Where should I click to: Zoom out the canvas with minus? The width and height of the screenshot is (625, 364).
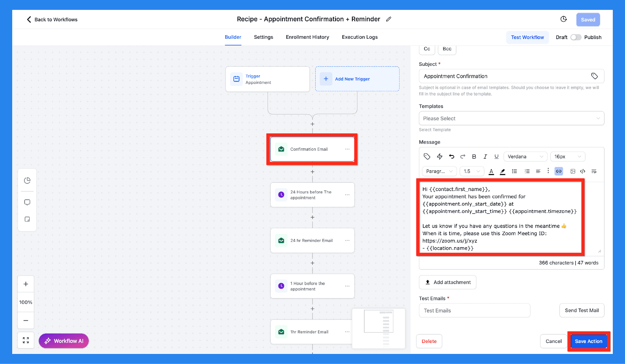26,321
